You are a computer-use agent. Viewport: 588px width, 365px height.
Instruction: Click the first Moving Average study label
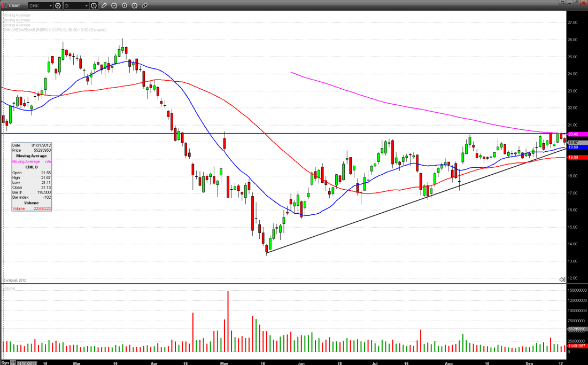click(x=16, y=15)
